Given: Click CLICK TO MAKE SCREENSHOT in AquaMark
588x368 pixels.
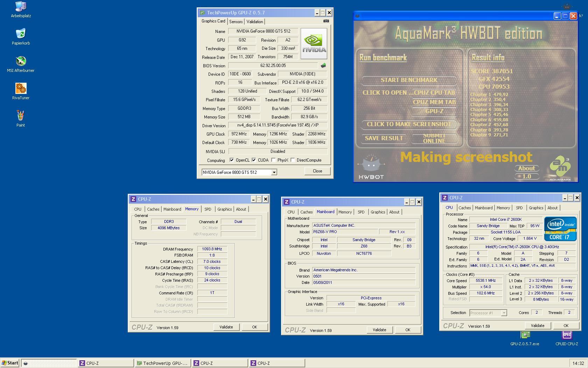Looking at the screenshot, I should [x=409, y=124].
